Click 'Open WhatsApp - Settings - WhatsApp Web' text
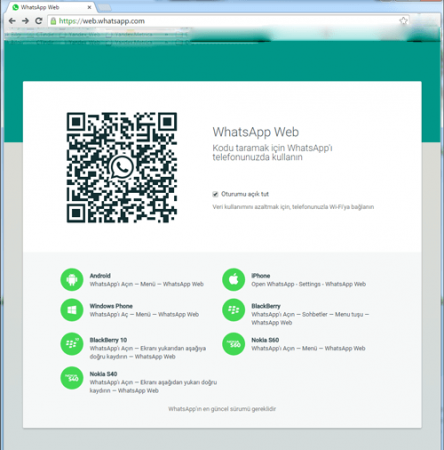Image resolution: width=444 pixels, height=450 pixels. tap(309, 284)
